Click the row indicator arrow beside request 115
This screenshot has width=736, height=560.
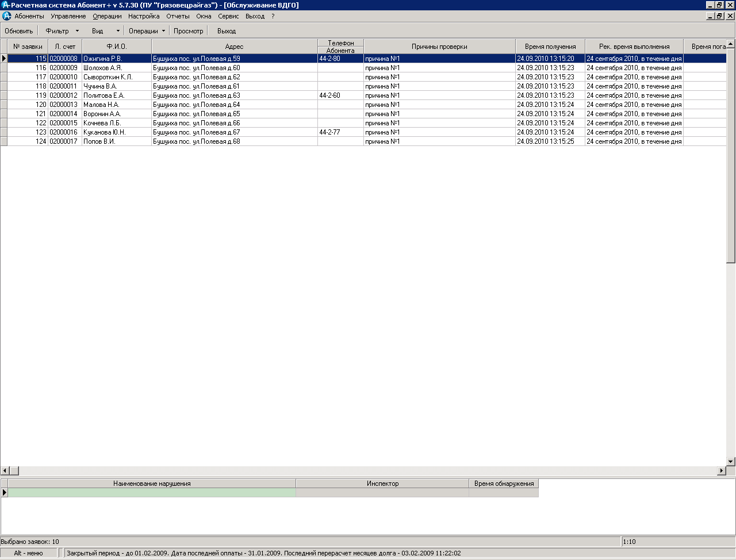tap(4, 59)
